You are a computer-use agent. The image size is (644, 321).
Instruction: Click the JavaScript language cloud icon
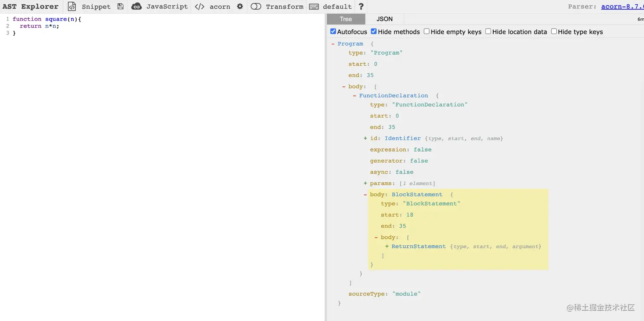pyautogui.click(x=136, y=6)
